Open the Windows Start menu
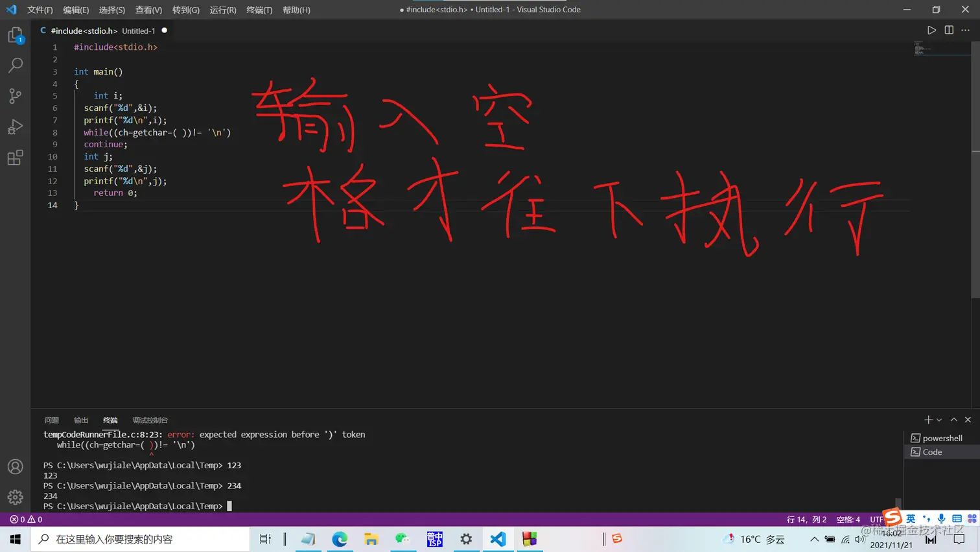Screen dimensions: 980x552 coord(16,539)
